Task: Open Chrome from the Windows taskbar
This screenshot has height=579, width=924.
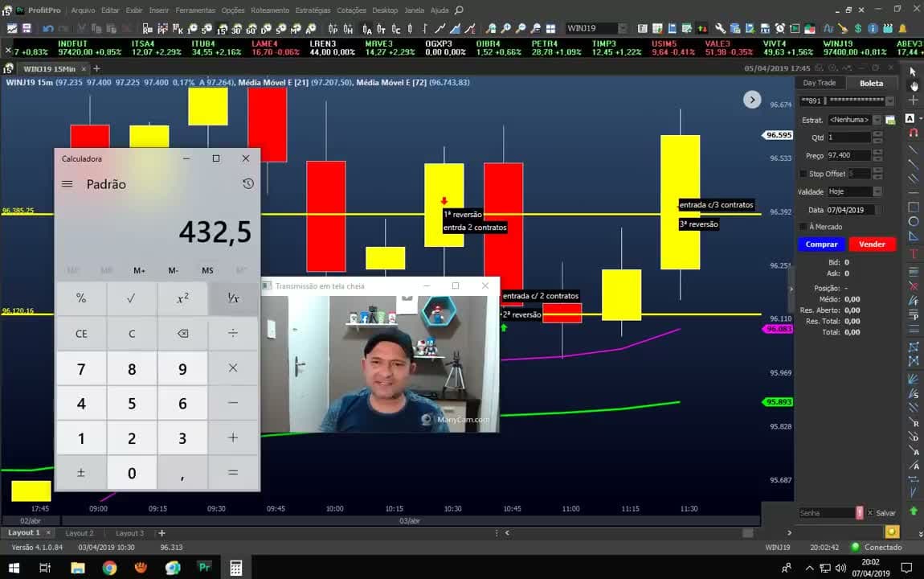Action: coord(109,568)
